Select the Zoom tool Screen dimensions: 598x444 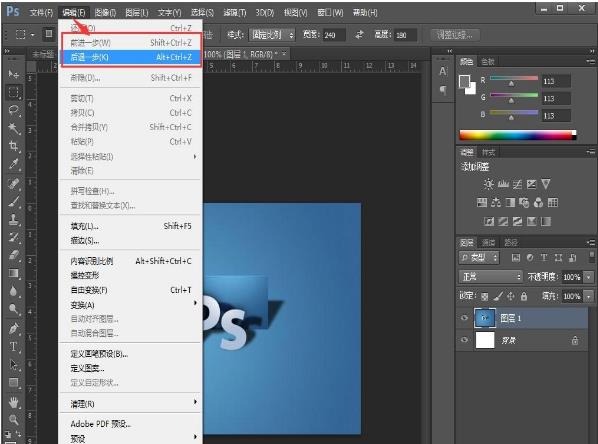(x=14, y=420)
